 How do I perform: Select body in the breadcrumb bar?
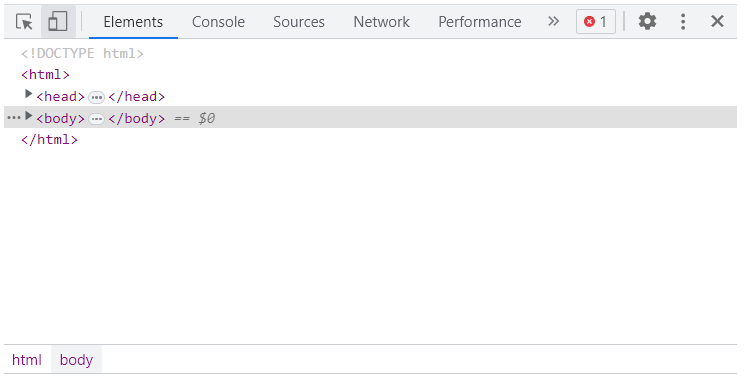coord(76,360)
